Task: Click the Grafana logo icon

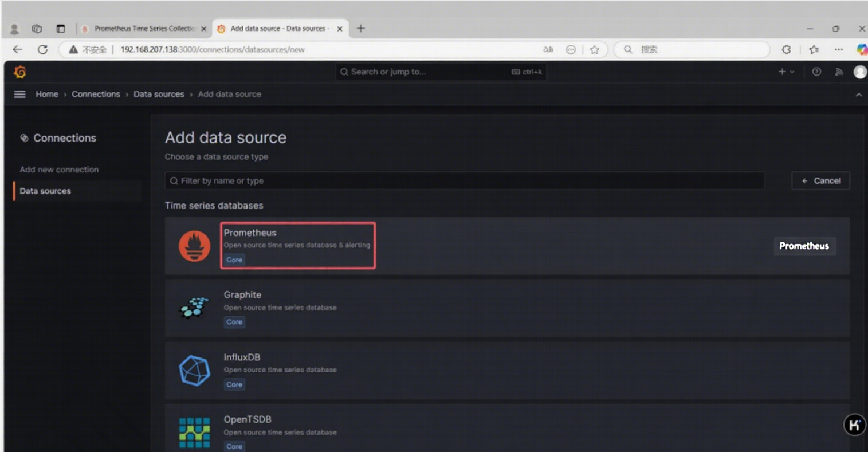Action: [x=20, y=72]
